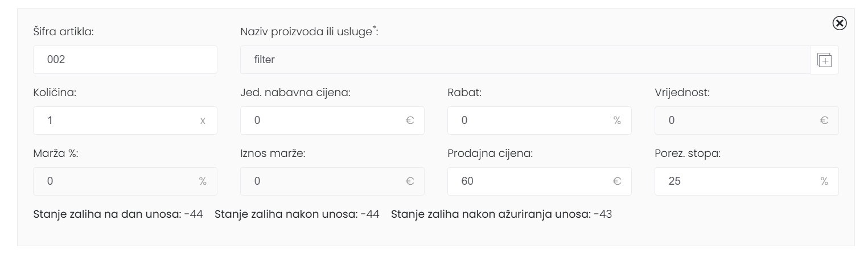Click the percent symbol in Rabat field
Image resolution: width=868 pixels, height=253 pixels.
tap(617, 121)
